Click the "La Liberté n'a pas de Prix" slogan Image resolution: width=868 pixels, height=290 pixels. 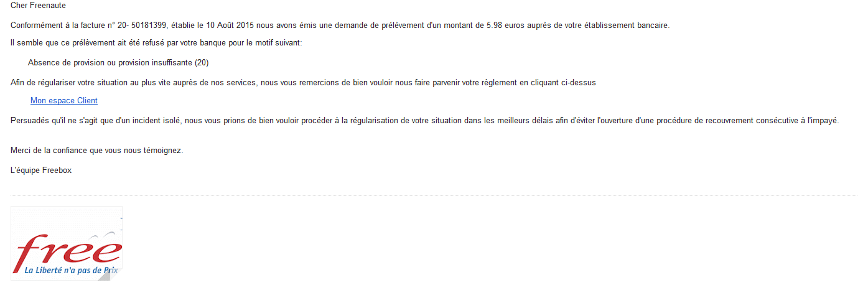pyautogui.click(x=70, y=271)
